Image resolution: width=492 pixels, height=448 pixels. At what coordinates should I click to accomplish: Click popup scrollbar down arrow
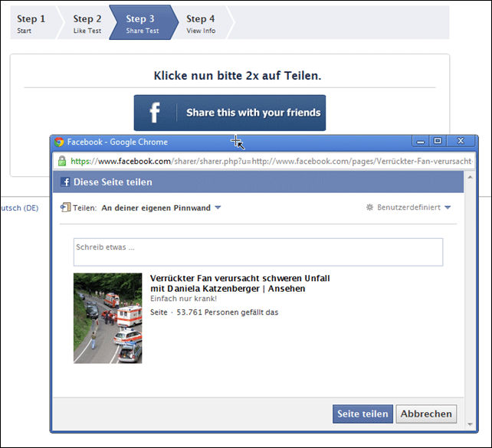coord(470,424)
